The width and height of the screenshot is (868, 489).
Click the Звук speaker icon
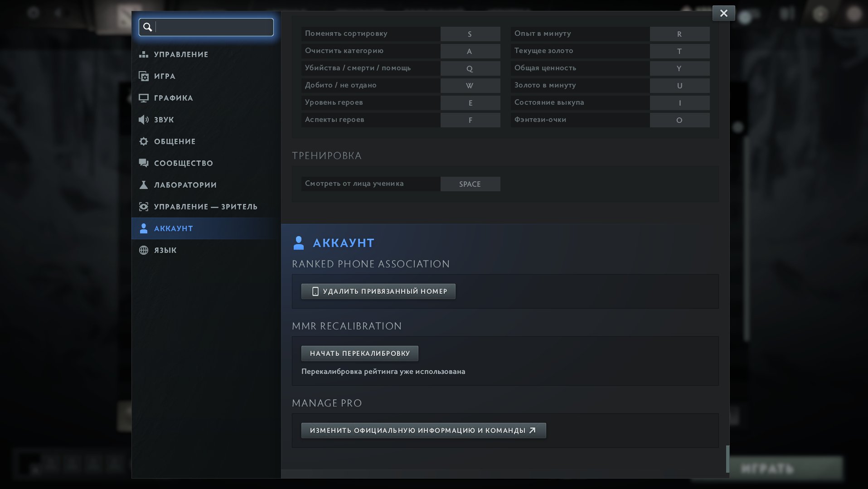click(144, 120)
